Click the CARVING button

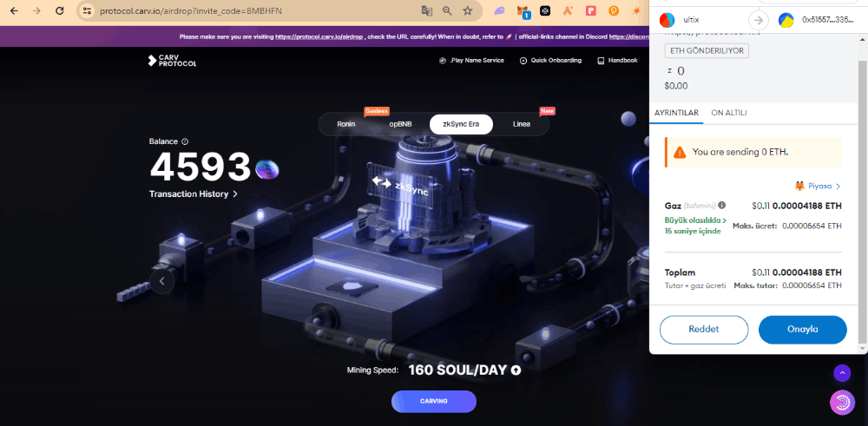(x=434, y=401)
